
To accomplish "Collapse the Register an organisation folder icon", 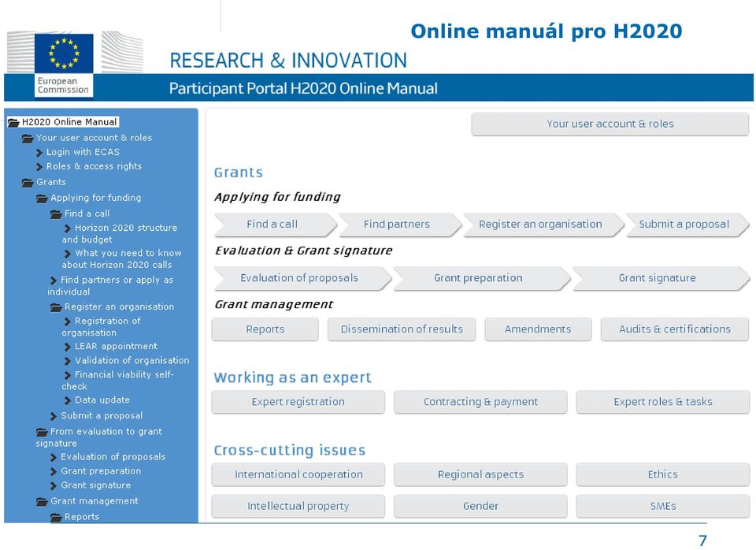I will pyautogui.click(x=57, y=307).
